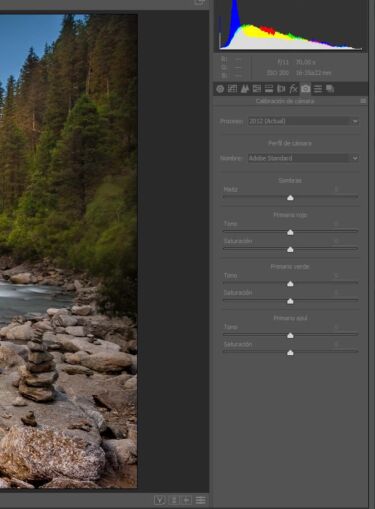Open the fx Effects panel tab
This screenshot has height=509, width=375.
tap(293, 89)
